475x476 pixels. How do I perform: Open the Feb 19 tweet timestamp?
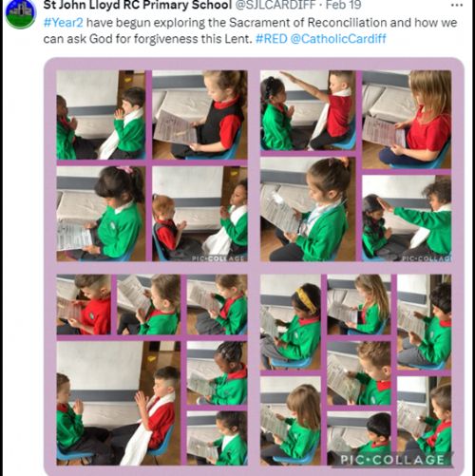tap(343, 5)
